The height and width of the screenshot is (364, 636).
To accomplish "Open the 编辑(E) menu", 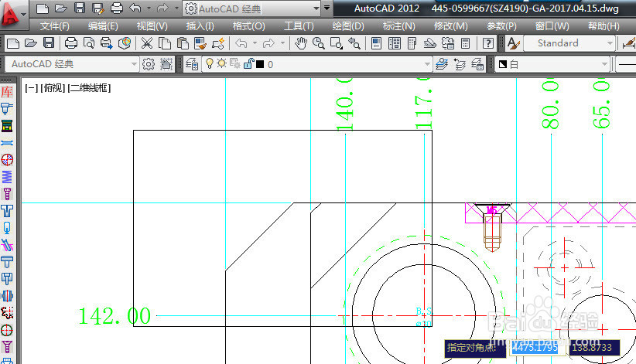I will (103, 26).
